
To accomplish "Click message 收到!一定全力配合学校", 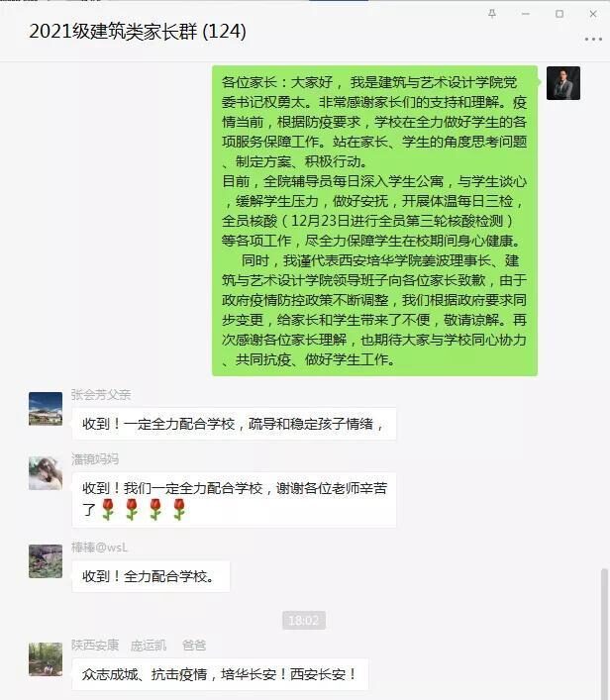I will click(x=234, y=424).
